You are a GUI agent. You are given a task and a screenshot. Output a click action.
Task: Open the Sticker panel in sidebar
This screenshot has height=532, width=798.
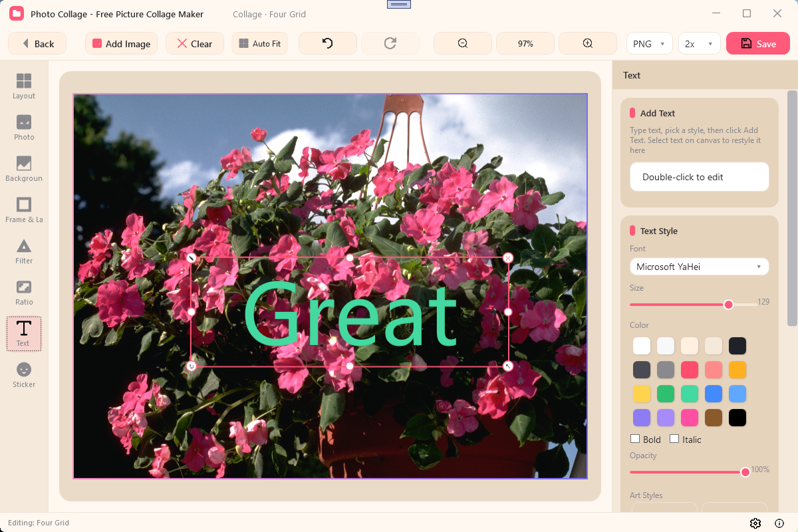[24, 375]
